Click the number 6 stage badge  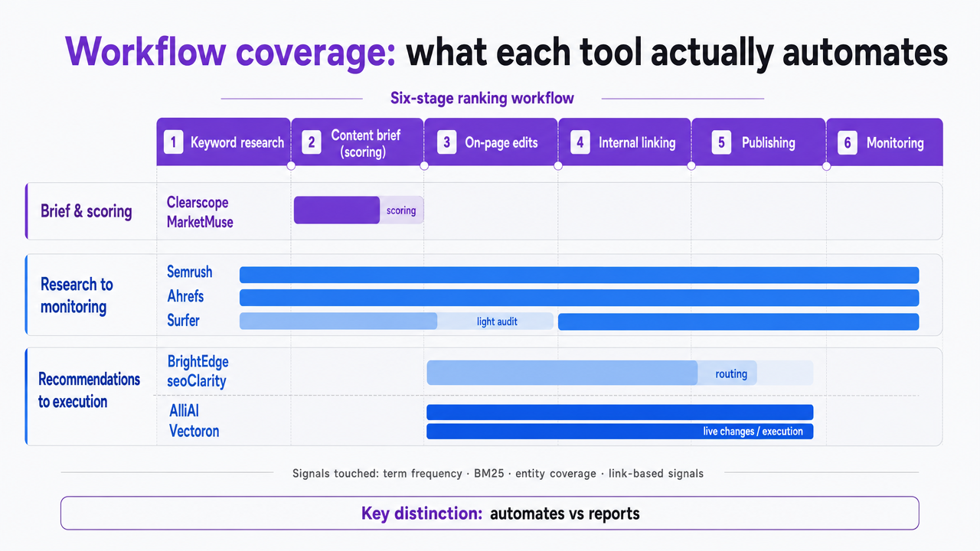coord(847,142)
